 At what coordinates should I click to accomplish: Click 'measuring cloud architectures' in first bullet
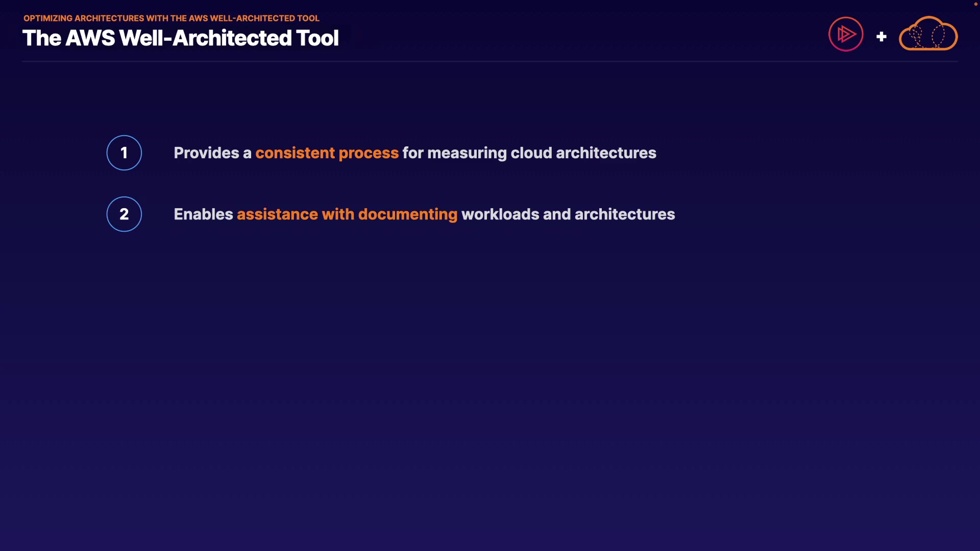point(541,153)
